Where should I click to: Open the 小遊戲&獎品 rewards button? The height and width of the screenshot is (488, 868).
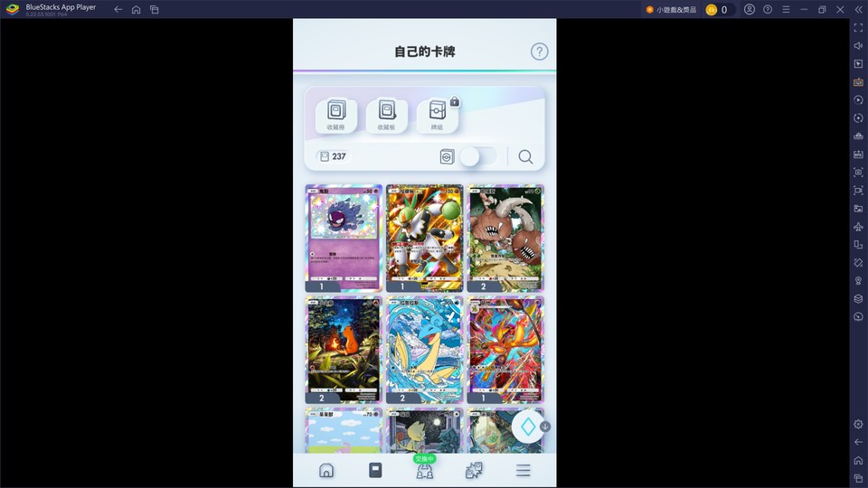pos(671,9)
